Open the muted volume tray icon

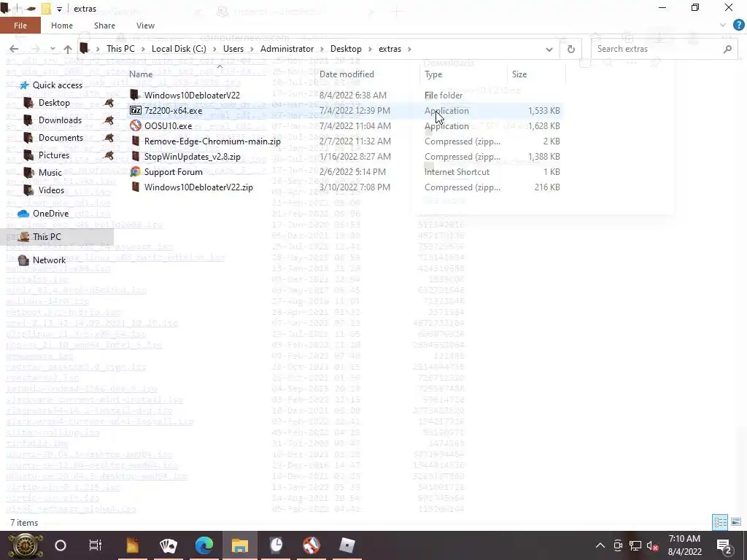[652, 545]
